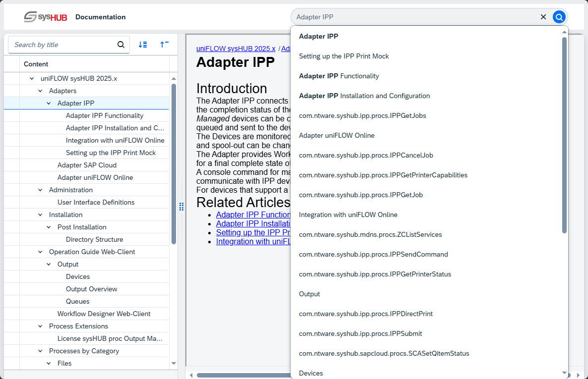The width and height of the screenshot is (588, 379).
Task: Click the sysHUB logo
Action: point(46,17)
